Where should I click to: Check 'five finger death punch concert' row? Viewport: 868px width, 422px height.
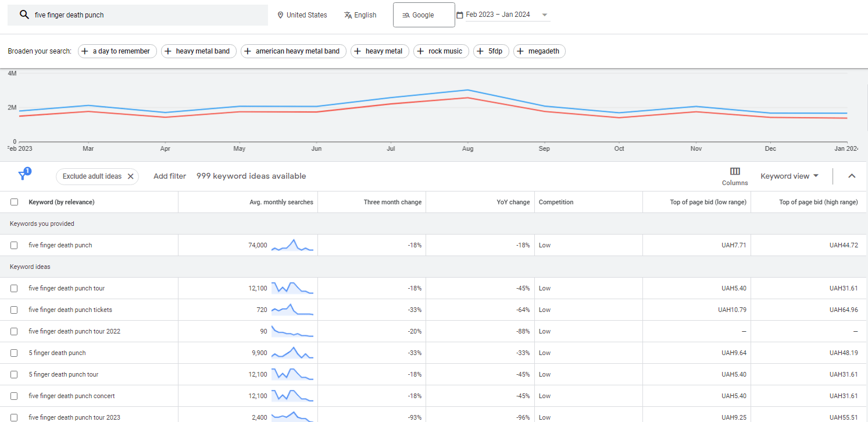(x=14, y=396)
